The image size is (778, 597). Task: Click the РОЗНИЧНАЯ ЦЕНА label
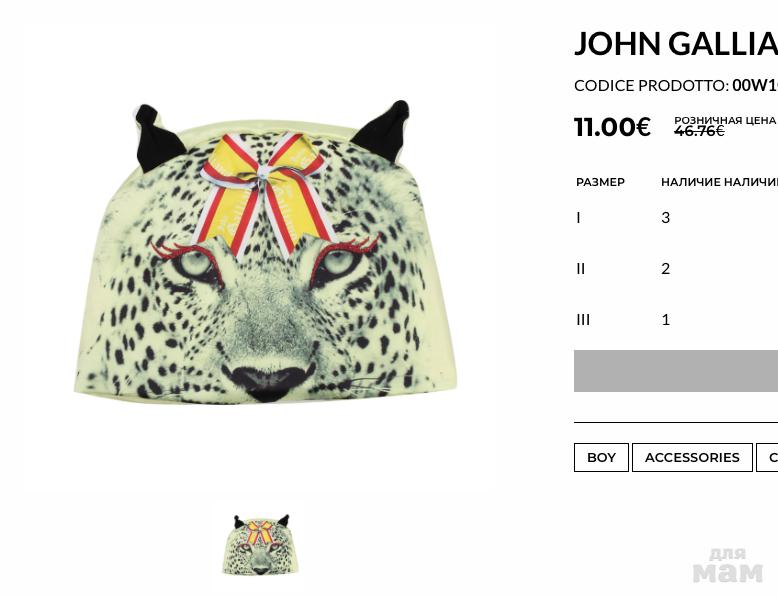tap(725, 120)
